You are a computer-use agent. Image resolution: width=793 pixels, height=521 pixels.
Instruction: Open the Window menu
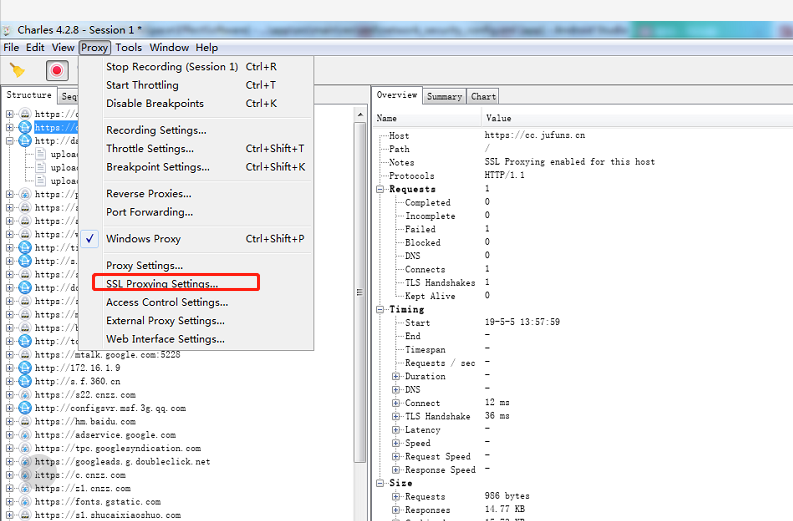pos(169,48)
